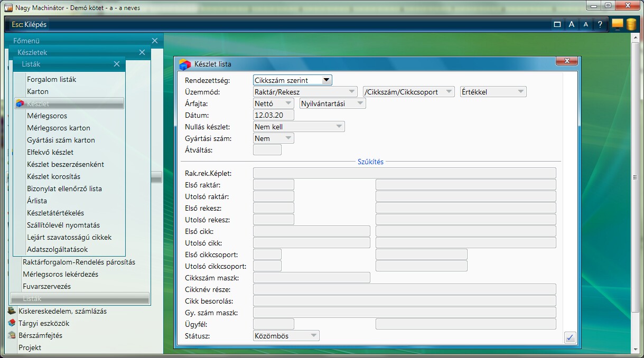Image resolution: width=644 pixels, height=358 pixels.
Task: Expand the Nullás készlet dropdown
Action: (x=338, y=127)
